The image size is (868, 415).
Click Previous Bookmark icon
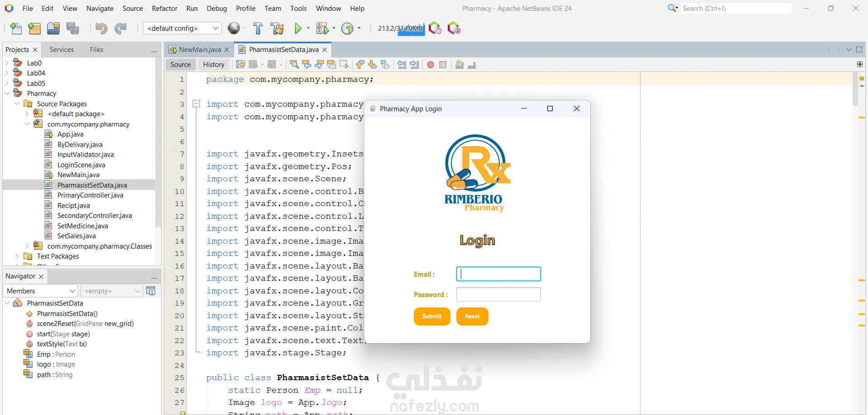[x=360, y=65]
